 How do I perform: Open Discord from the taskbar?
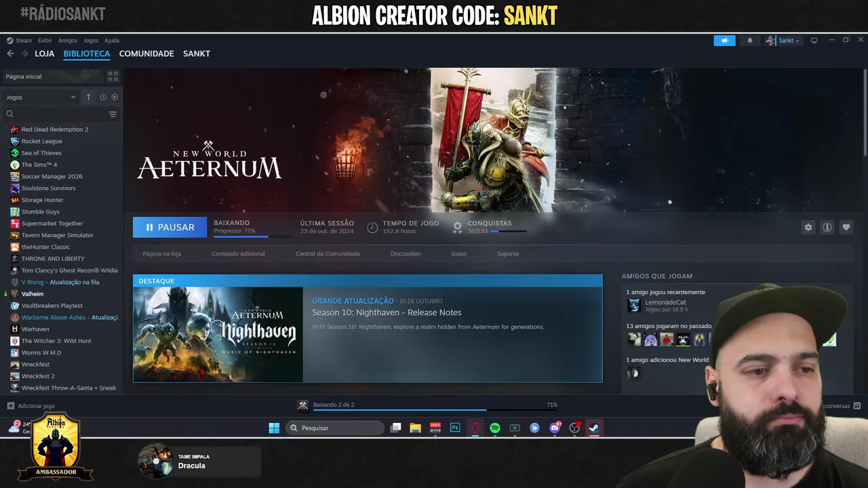pyautogui.click(x=555, y=428)
